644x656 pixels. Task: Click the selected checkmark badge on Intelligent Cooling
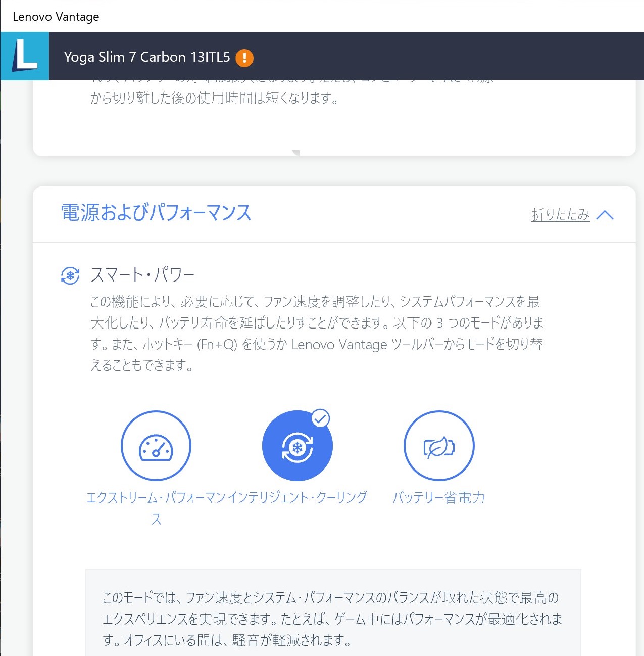(x=320, y=418)
